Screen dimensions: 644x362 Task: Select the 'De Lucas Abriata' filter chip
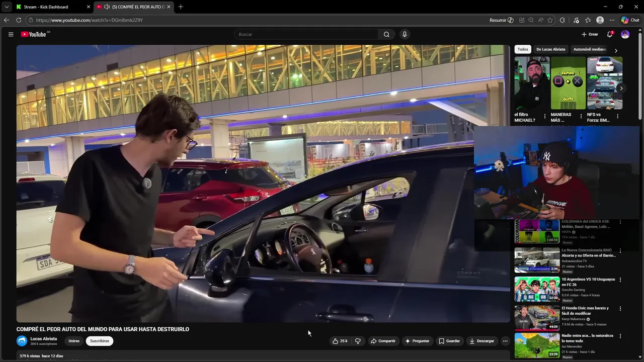click(x=550, y=49)
